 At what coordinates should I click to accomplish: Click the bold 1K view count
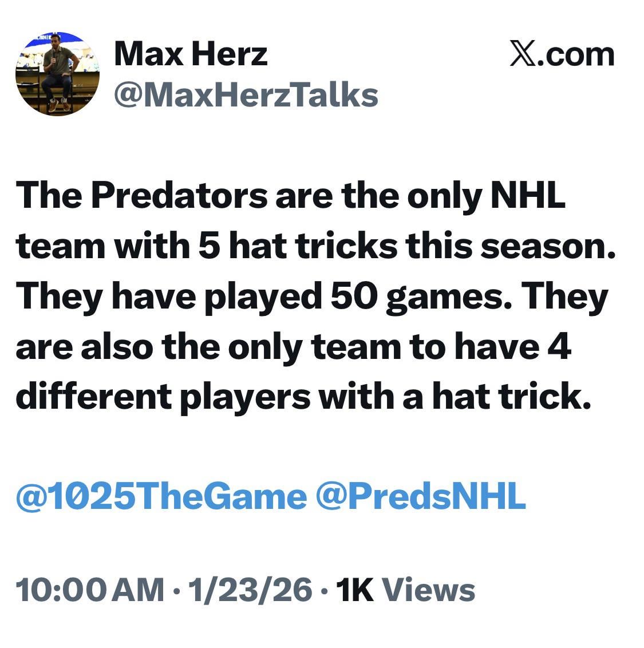point(355,590)
